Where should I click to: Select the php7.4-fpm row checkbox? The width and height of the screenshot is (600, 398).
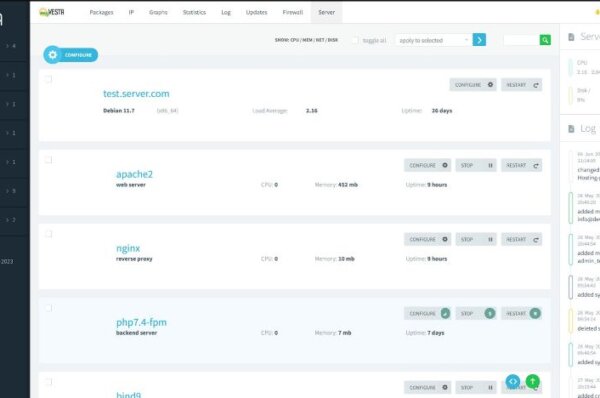tap(48, 308)
